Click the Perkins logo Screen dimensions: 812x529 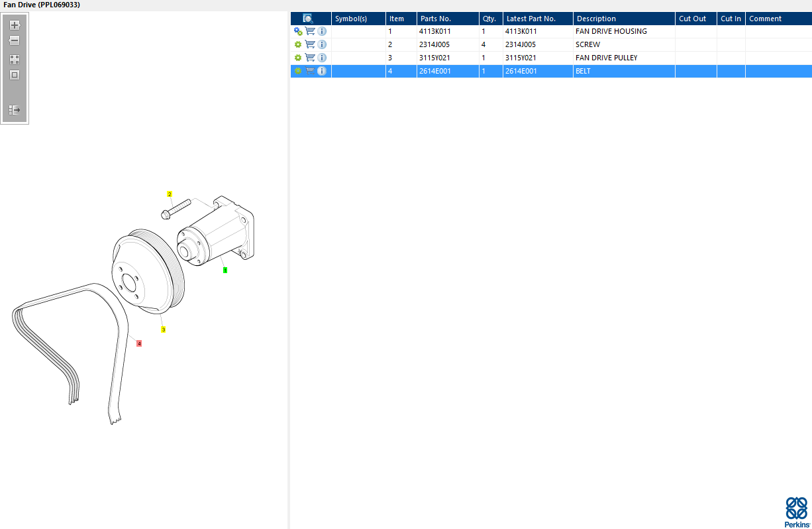point(797,512)
